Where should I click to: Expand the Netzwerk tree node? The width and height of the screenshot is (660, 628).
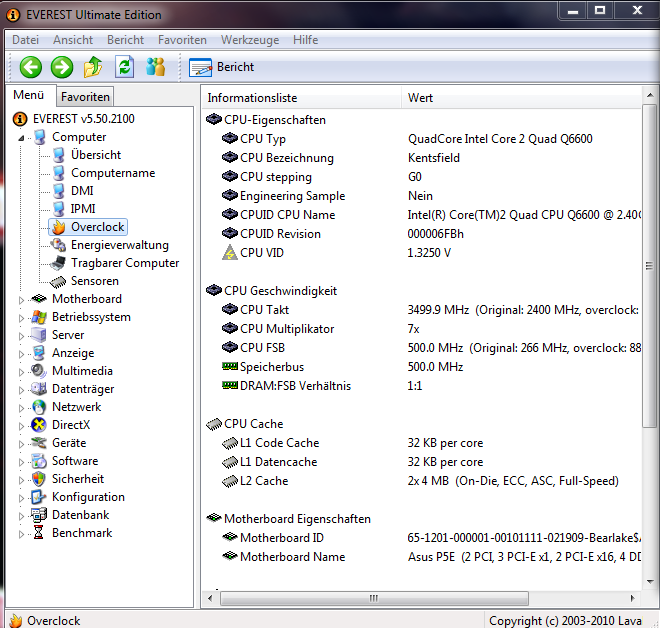21,408
